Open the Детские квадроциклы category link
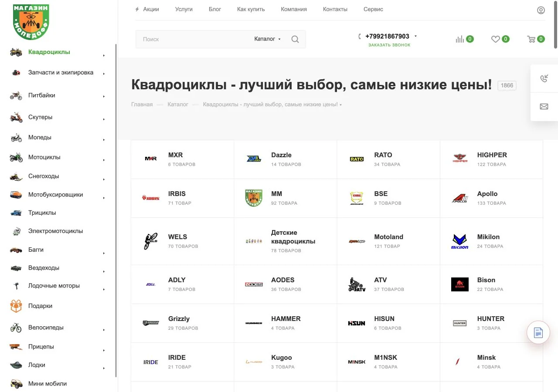Viewport: 558px width, 392px height. pyautogui.click(x=293, y=237)
